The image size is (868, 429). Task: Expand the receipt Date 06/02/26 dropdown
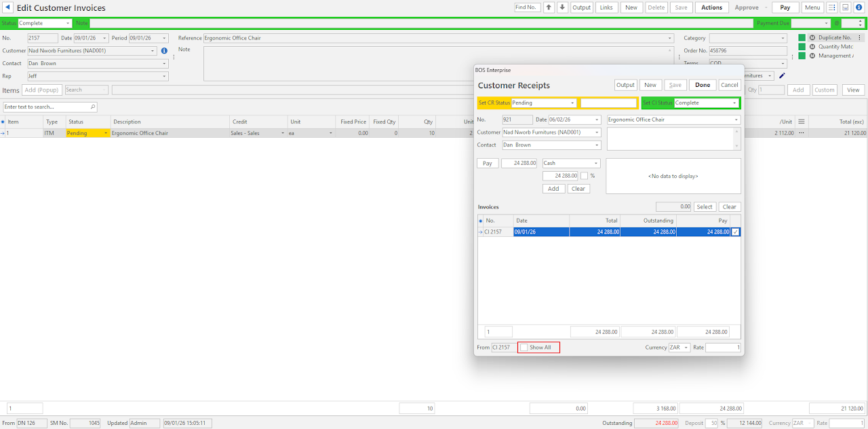pyautogui.click(x=597, y=120)
